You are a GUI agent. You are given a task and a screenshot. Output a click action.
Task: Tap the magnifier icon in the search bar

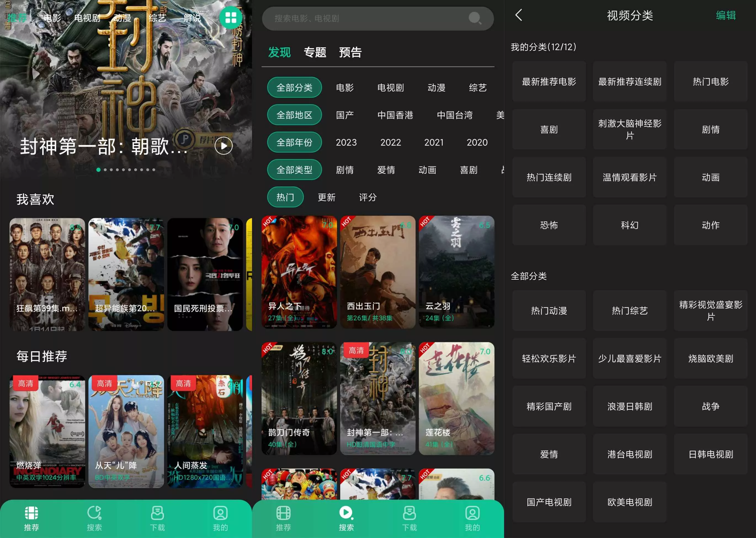point(475,19)
